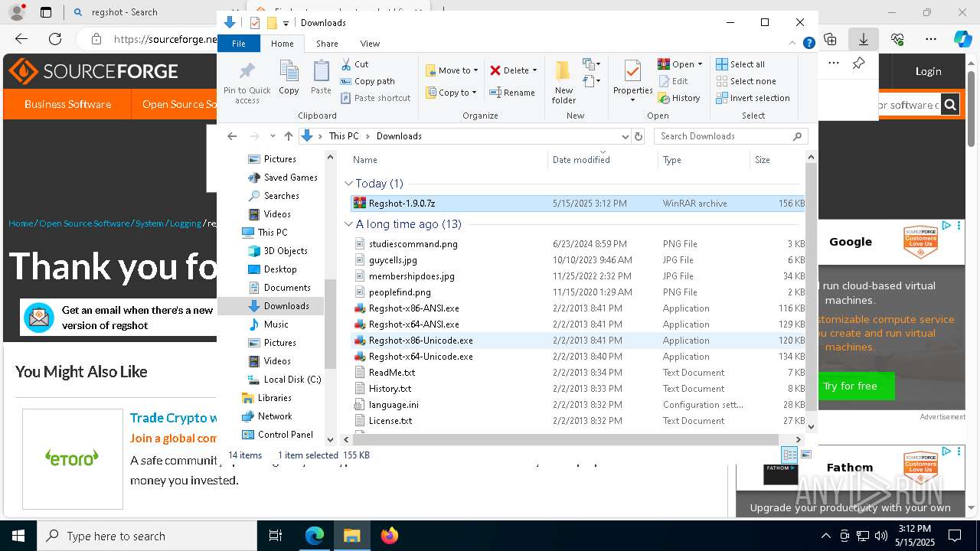Go back in Explorer navigation

tap(232, 136)
